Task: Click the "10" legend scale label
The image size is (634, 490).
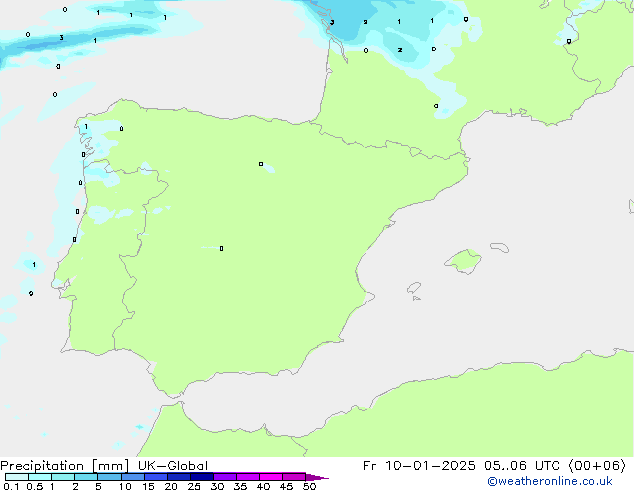Action: point(125,486)
